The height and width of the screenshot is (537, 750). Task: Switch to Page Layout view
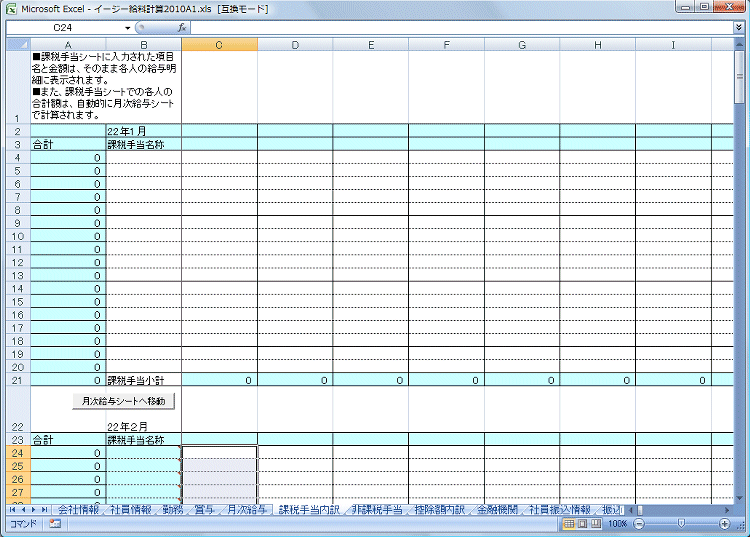pyautogui.click(x=582, y=523)
